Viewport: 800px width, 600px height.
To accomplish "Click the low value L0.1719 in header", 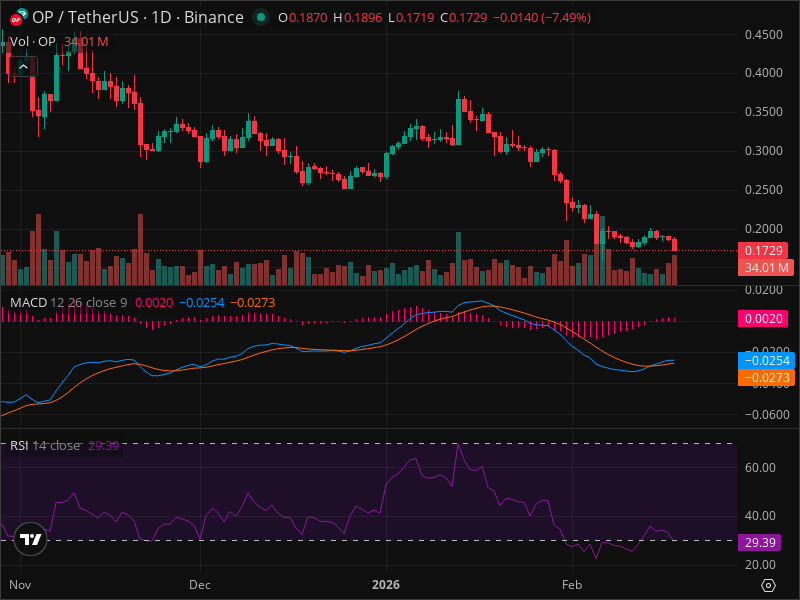I will click(411, 17).
